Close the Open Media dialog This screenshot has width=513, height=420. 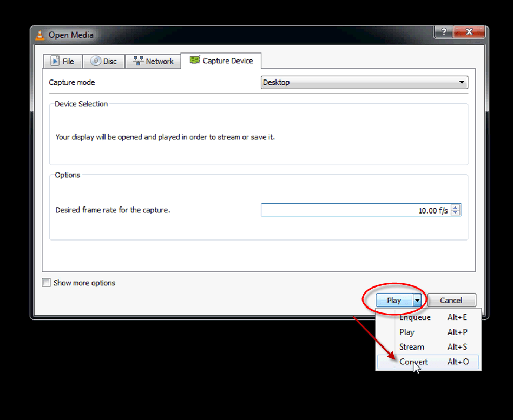tap(469, 32)
